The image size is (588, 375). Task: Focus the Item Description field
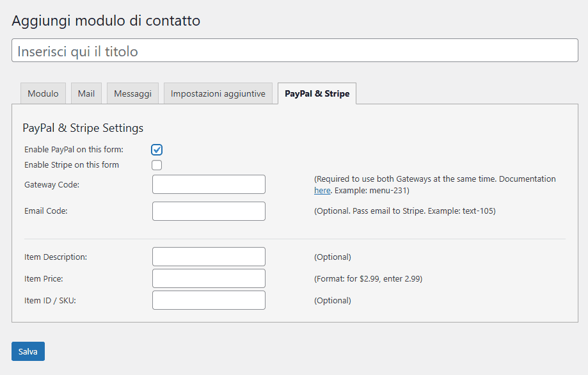point(209,257)
